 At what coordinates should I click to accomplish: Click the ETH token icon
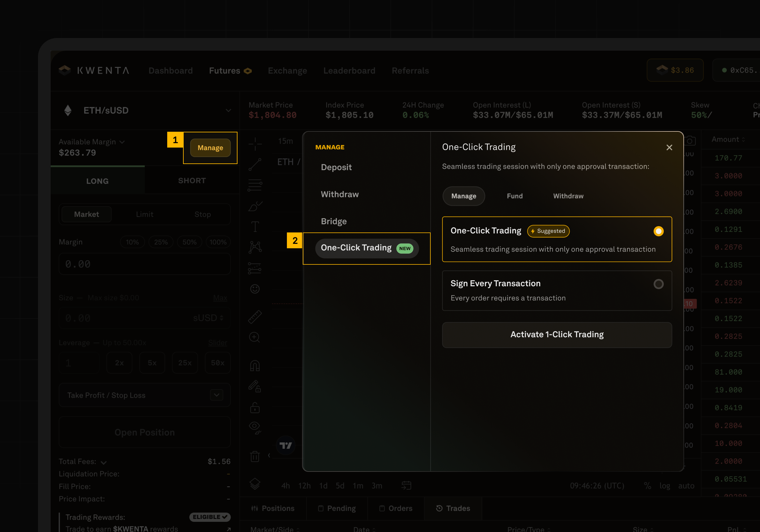[x=68, y=110]
